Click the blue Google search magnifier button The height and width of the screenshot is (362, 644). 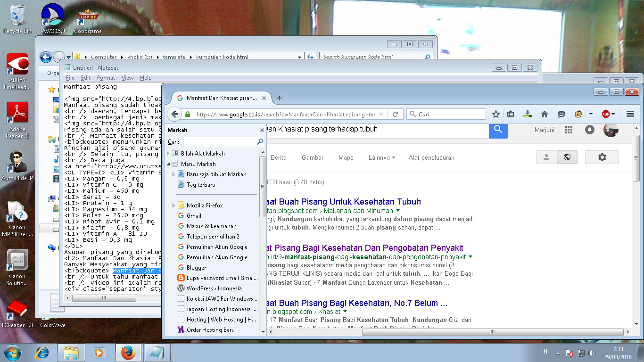(x=498, y=130)
